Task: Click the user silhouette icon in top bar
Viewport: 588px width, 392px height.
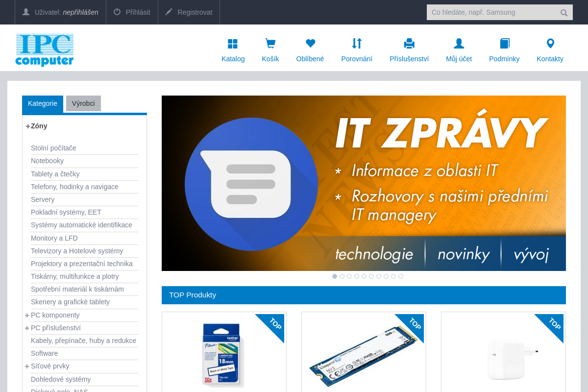Action: pos(26,12)
